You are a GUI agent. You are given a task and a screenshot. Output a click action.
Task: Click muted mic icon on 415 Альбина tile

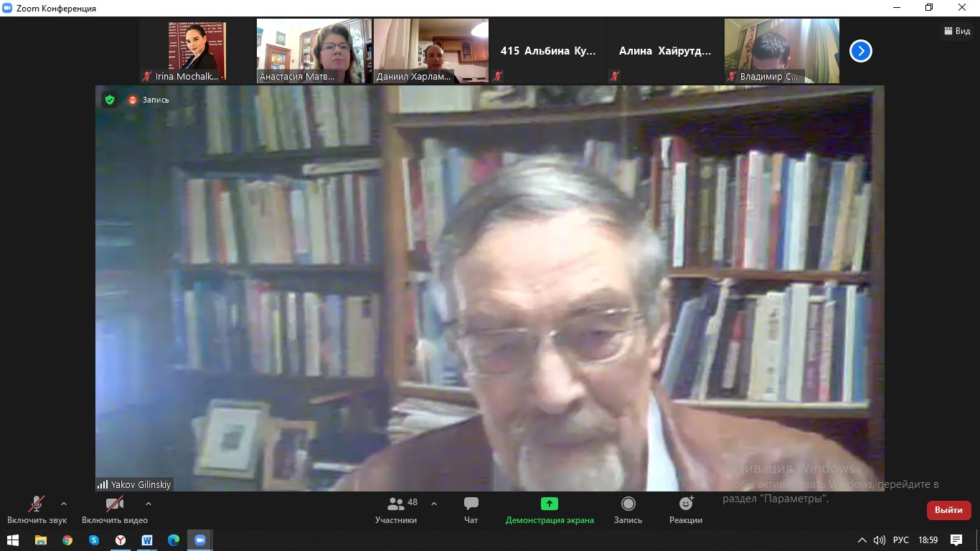pos(498,76)
